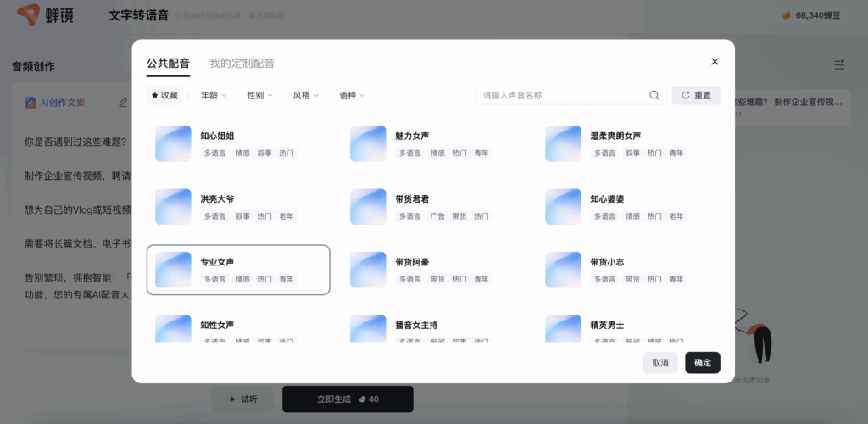Click the 青年 tag under 专业女声
The height and width of the screenshot is (424, 868).
[287, 279]
